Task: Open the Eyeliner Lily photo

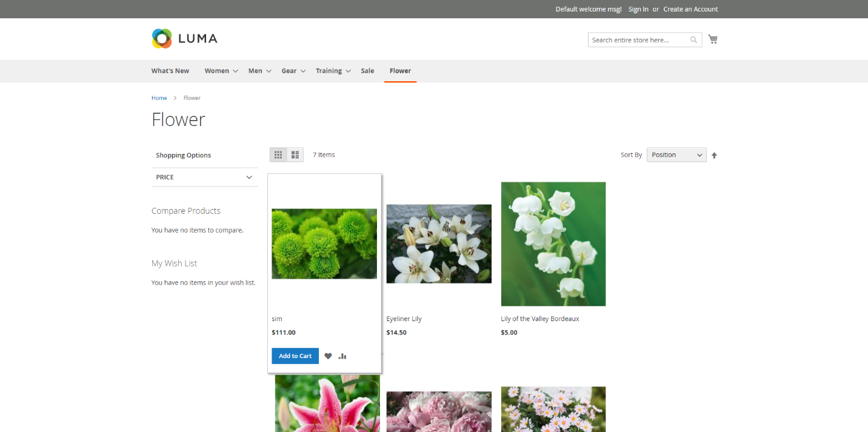Action: [439, 244]
